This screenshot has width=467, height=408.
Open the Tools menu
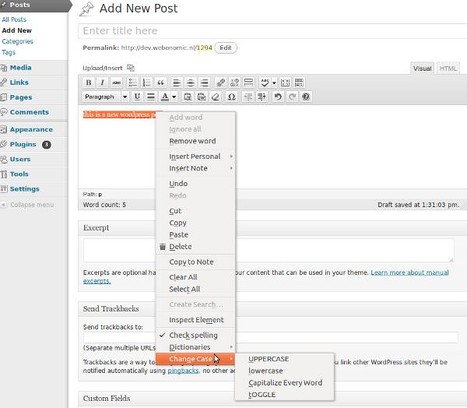19,174
